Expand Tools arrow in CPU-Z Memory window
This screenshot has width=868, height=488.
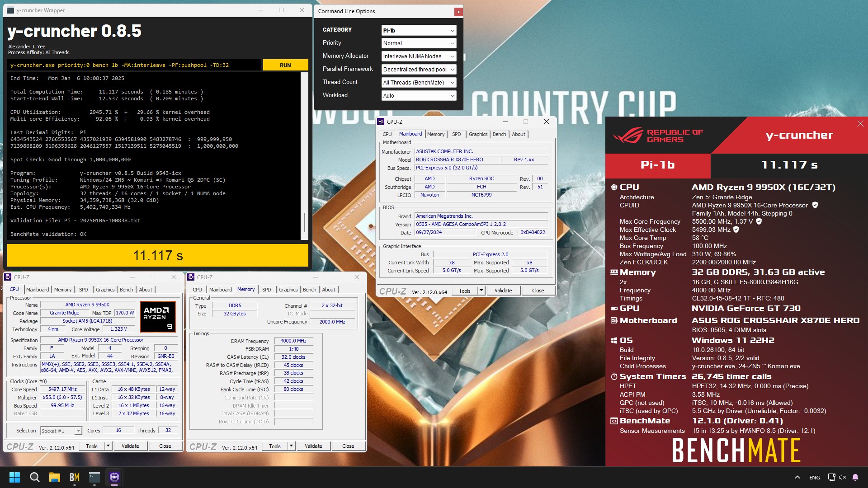coord(291,446)
